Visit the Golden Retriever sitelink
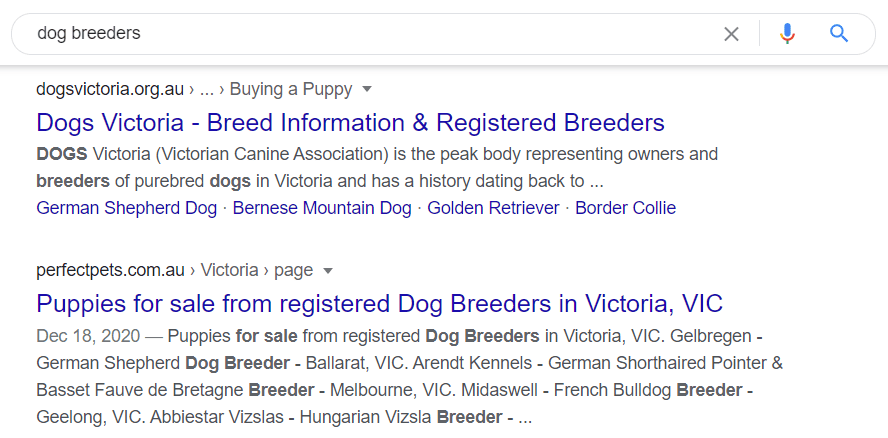This screenshot has height=438, width=888. point(494,208)
